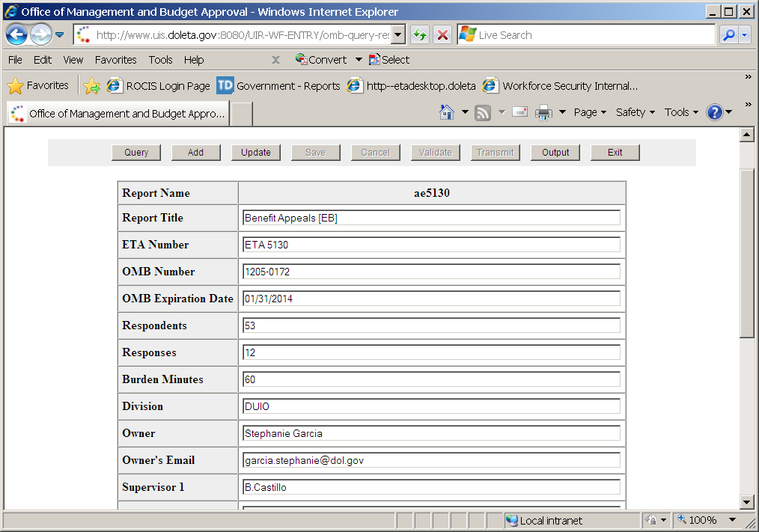759x532 pixels.
Task: Click the blue Help question mark icon
Action: pos(714,112)
